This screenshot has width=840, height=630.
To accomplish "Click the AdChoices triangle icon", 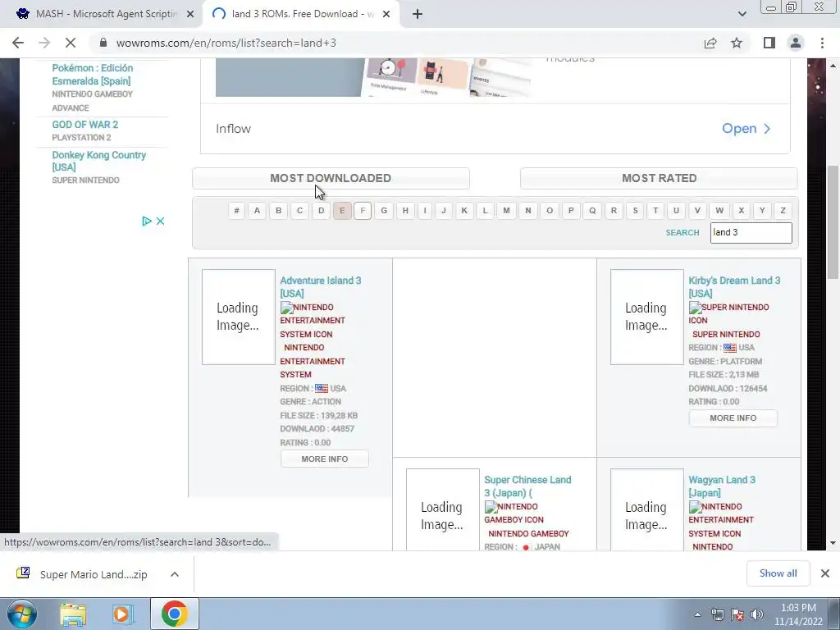I will [x=146, y=221].
